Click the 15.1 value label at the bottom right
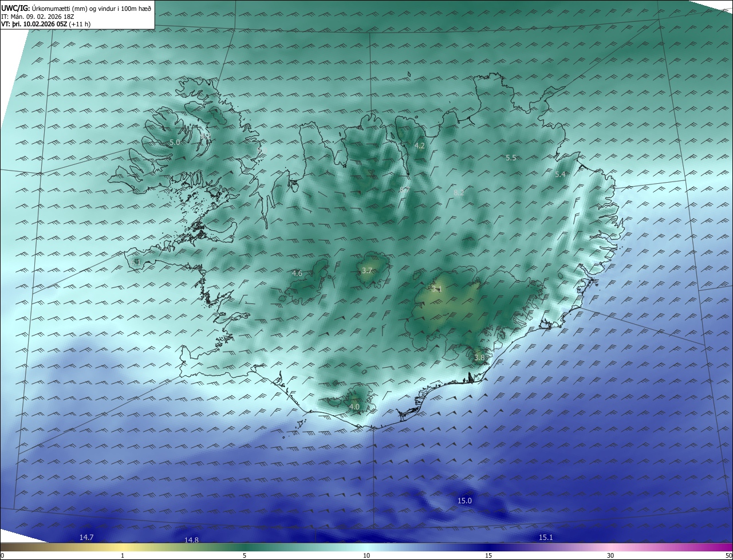This screenshot has height=560, width=733. [x=546, y=537]
